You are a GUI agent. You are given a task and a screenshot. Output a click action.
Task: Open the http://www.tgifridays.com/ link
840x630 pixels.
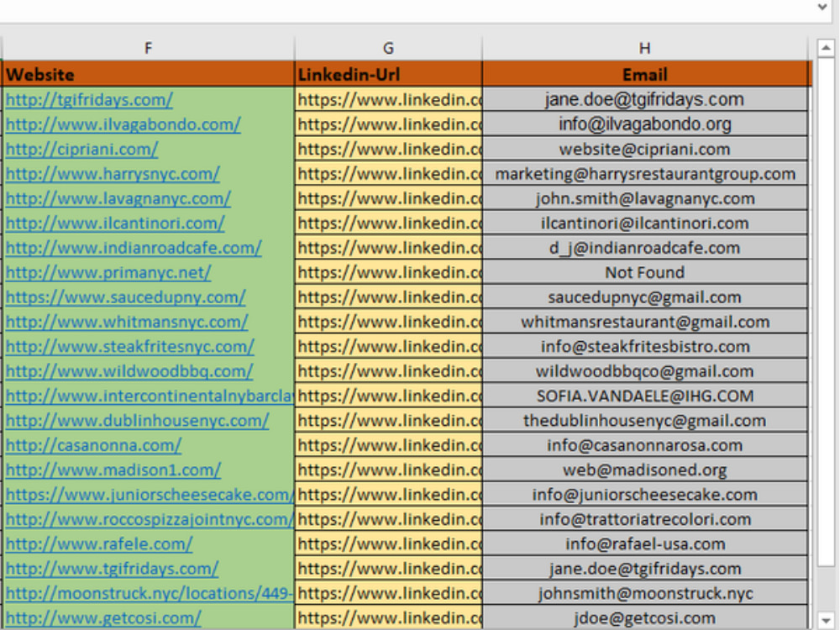(x=112, y=568)
